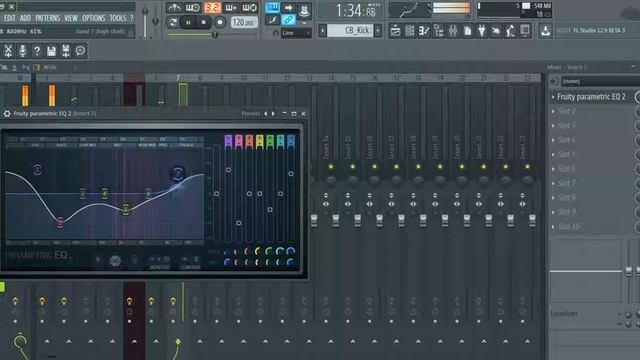Click the right-arrow auto-scroll icon
The width and height of the screenshot is (640, 360).
point(288,7)
